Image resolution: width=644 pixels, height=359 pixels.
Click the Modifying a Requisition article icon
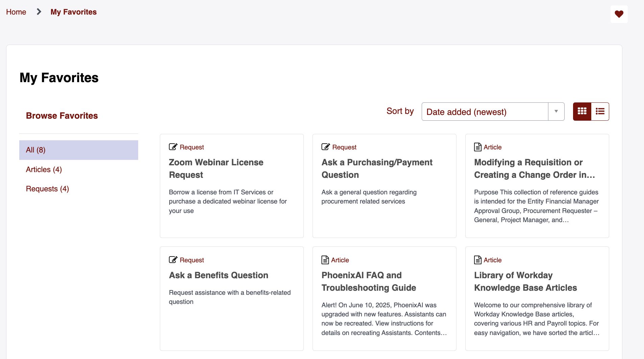coord(478,147)
